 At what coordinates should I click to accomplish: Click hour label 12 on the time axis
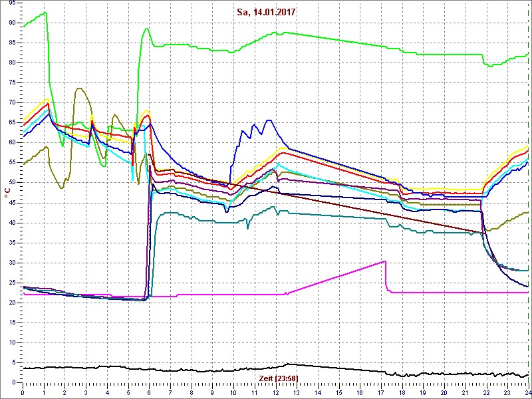click(x=275, y=392)
